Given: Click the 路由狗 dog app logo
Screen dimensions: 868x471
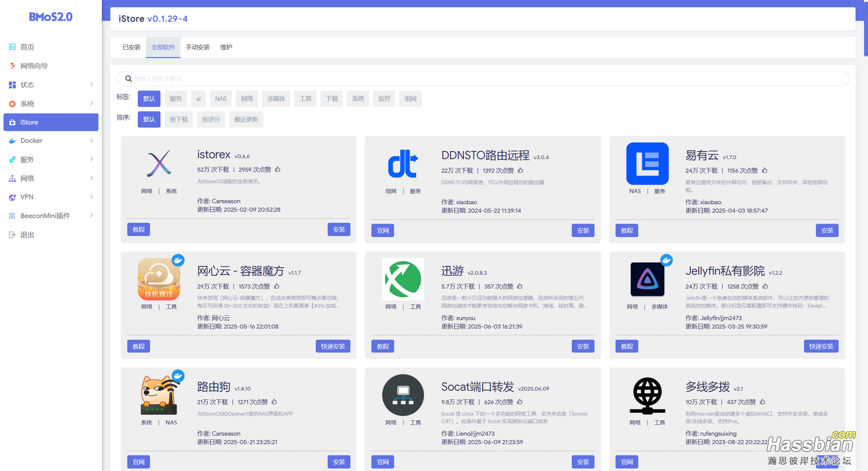Looking at the screenshot, I should 159,395.
